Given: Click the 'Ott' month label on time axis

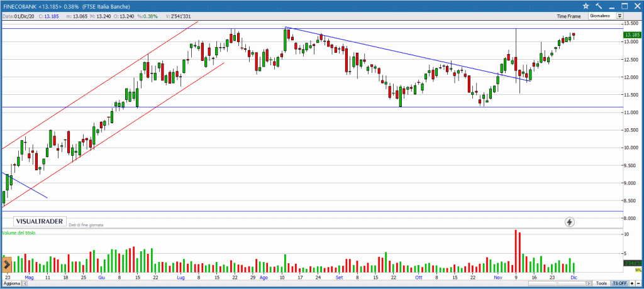Looking at the screenshot, I should (x=418, y=278).
